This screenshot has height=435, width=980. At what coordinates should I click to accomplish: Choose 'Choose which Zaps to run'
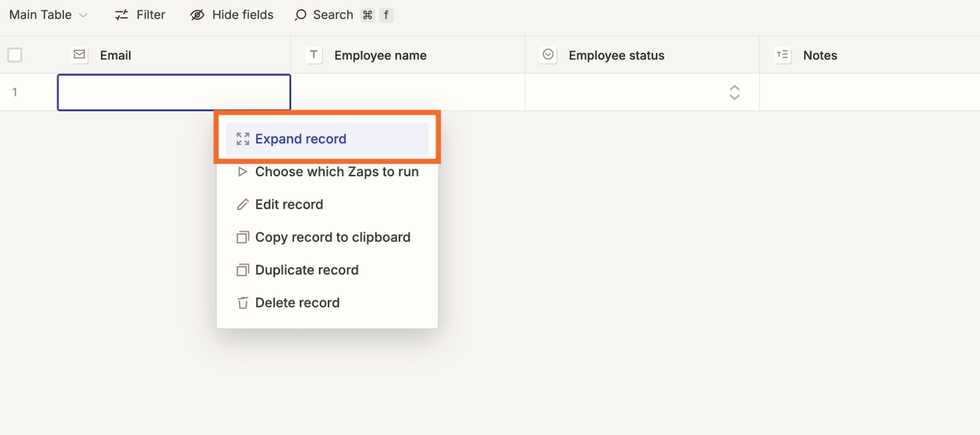tap(327, 171)
